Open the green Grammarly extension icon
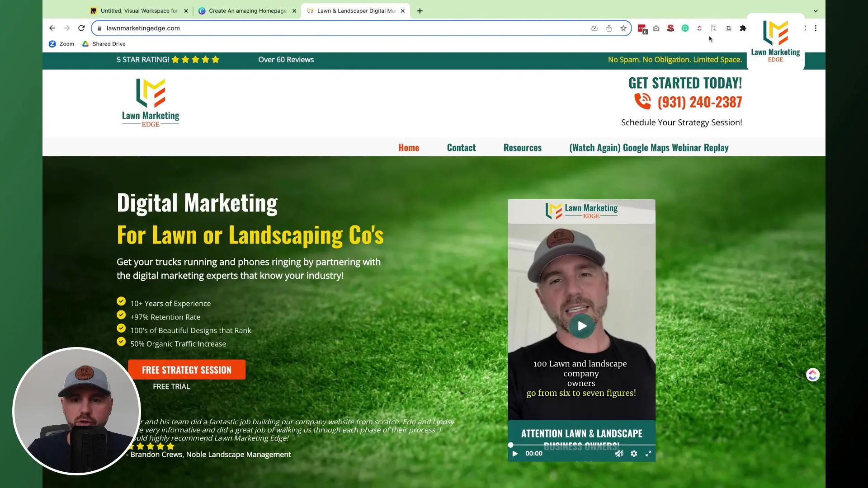The width and height of the screenshot is (868, 488). click(x=685, y=28)
